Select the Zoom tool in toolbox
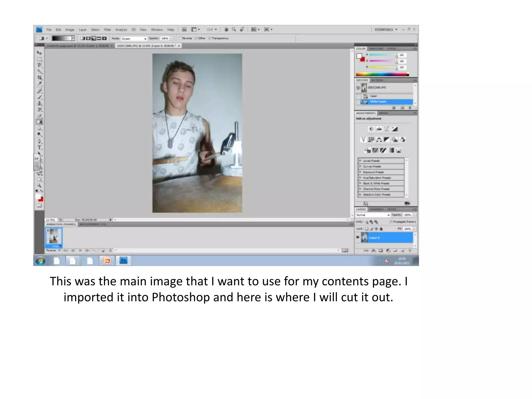The height and width of the screenshot is (399, 532). tap(39, 185)
